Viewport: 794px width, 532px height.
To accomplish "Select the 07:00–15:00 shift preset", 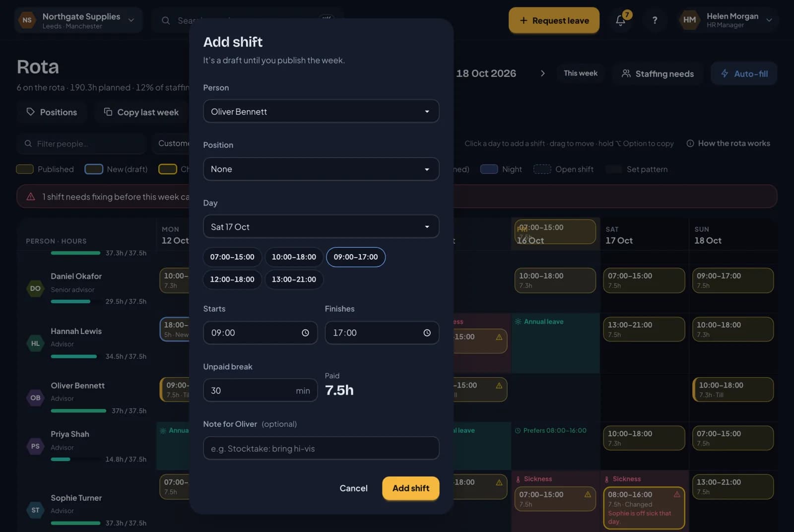I will tap(232, 257).
